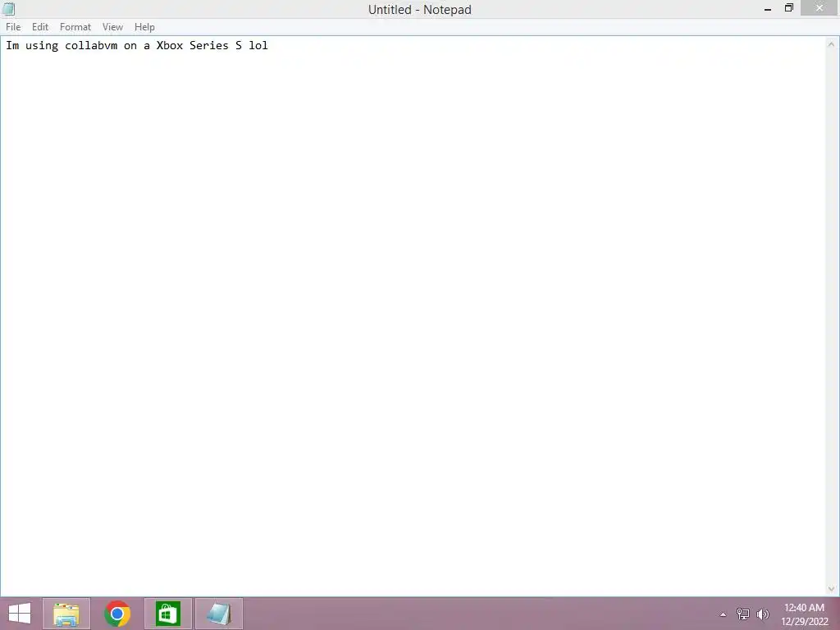Screen dimensions: 840x630
Task: Click the word 'Xbox' in the text
Action: tap(170, 46)
